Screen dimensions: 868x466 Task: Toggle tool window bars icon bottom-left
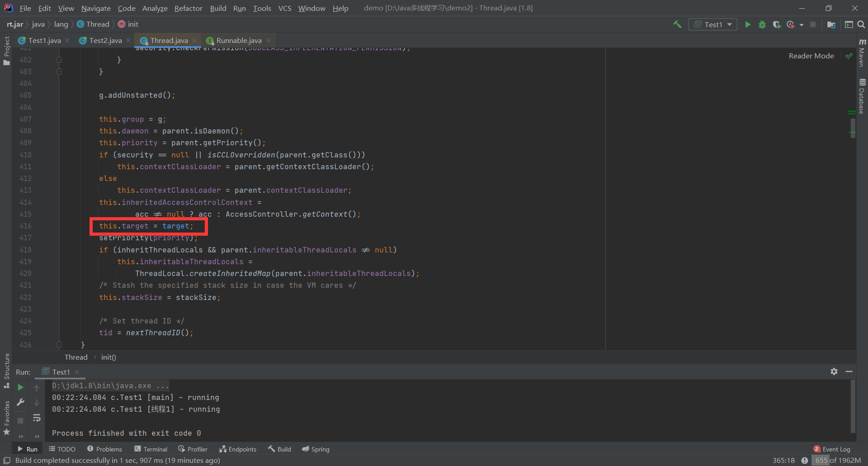pos(6,460)
